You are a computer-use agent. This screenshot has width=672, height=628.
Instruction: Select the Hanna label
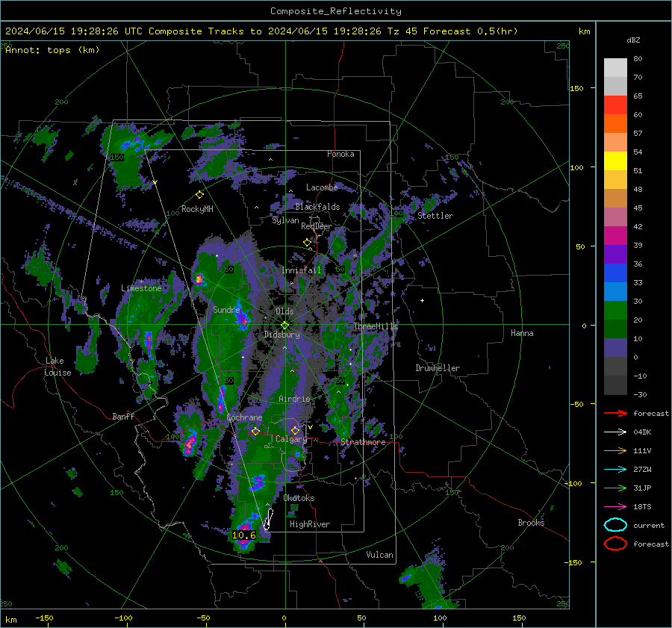coord(522,333)
